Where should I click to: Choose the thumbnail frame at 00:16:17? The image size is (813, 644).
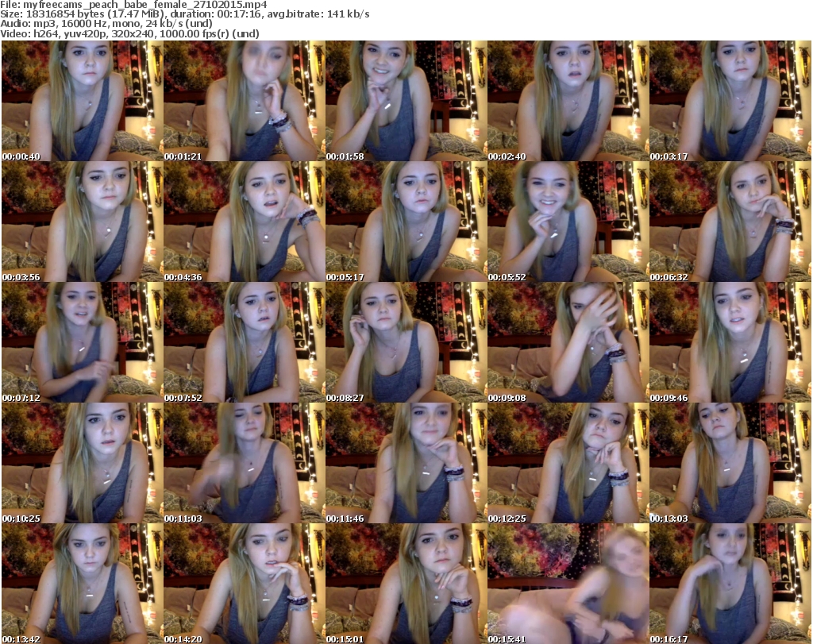pyautogui.click(x=730, y=584)
